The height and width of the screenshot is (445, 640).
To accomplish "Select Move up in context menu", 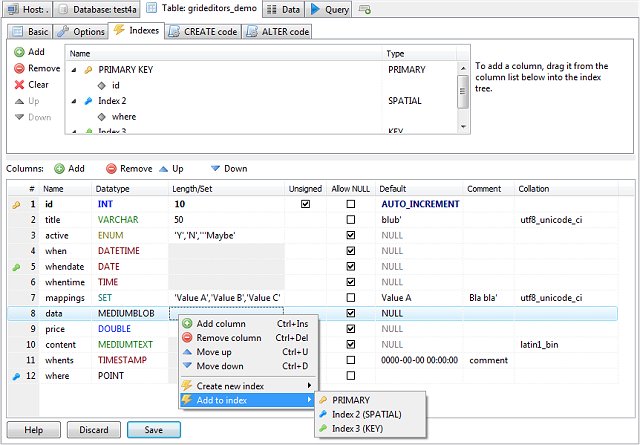I will tap(213, 352).
